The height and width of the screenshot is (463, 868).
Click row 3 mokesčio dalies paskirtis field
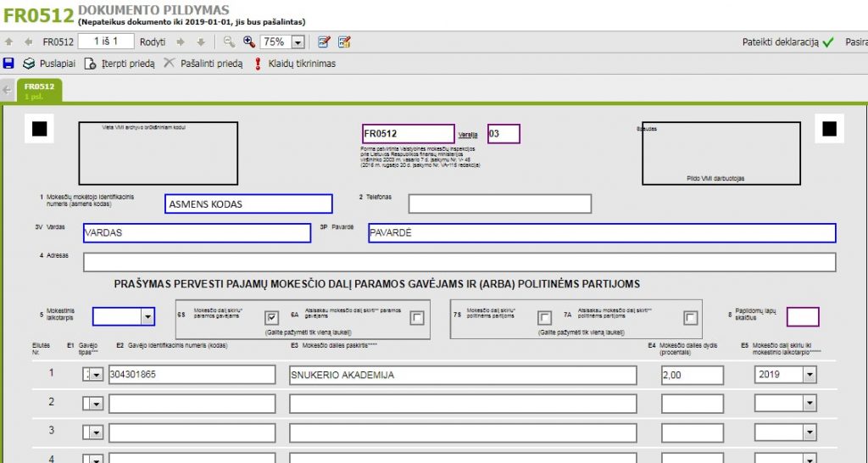463,432
